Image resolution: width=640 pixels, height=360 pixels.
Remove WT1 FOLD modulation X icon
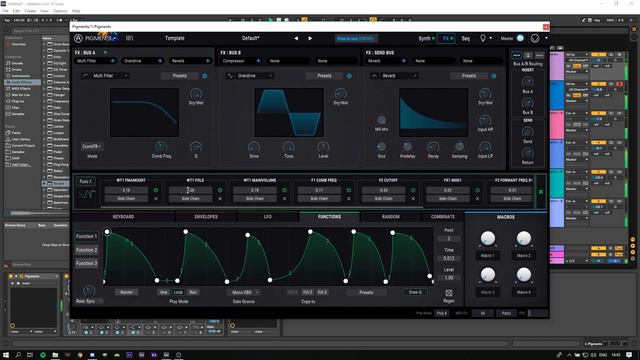[x=220, y=199]
